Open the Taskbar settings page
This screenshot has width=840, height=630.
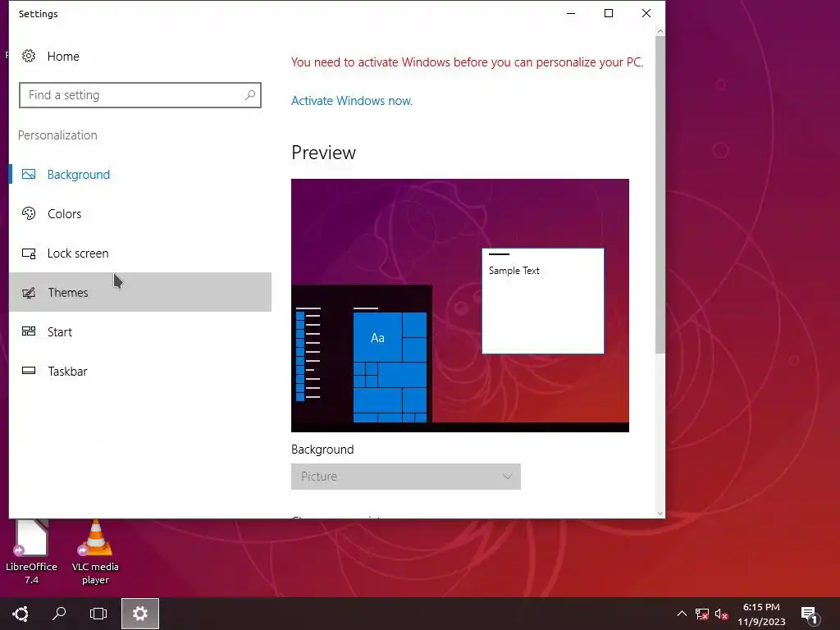140,371
